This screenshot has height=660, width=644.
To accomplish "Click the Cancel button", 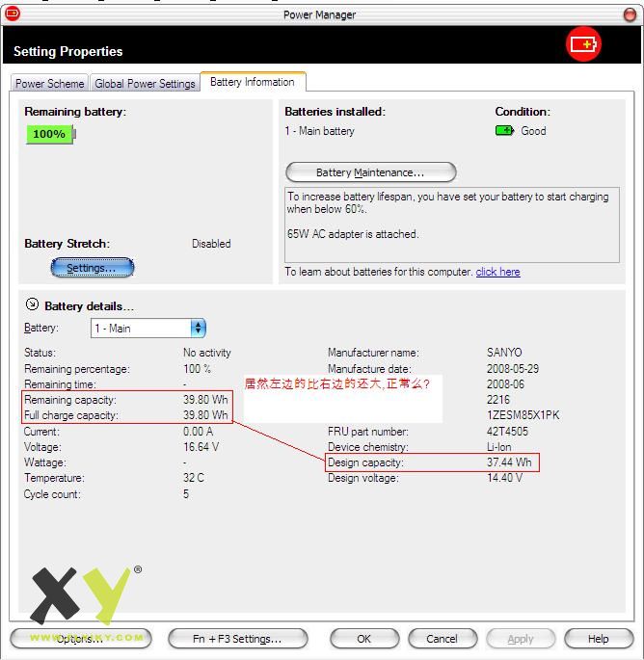I will pos(443,639).
